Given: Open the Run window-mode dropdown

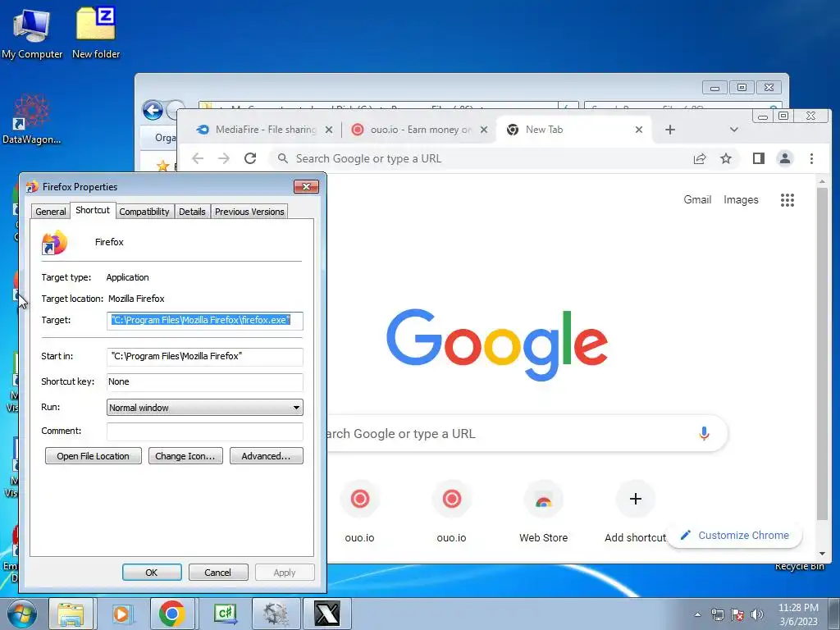Looking at the screenshot, I should tap(205, 408).
